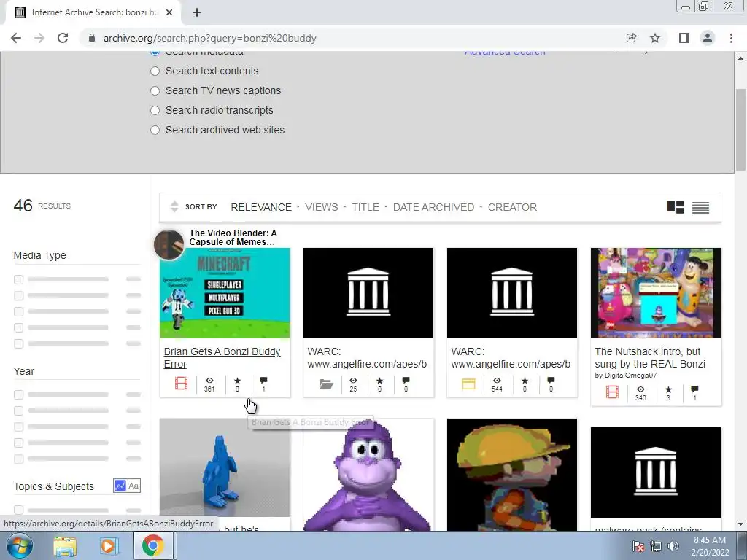
Task: Check the first Topics & Subjects checkbox
Action: pyautogui.click(x=18, y=510)
